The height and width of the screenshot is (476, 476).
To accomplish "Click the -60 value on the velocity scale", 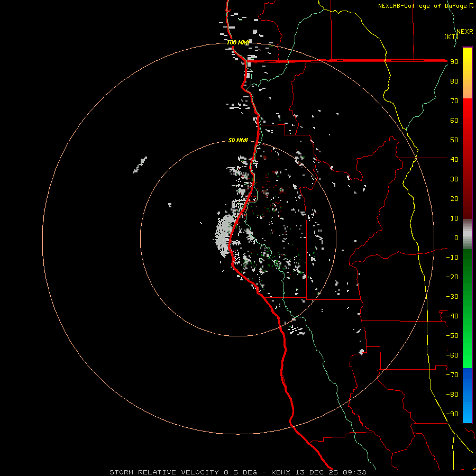I will pyautogui.click(x=452, y=355).
